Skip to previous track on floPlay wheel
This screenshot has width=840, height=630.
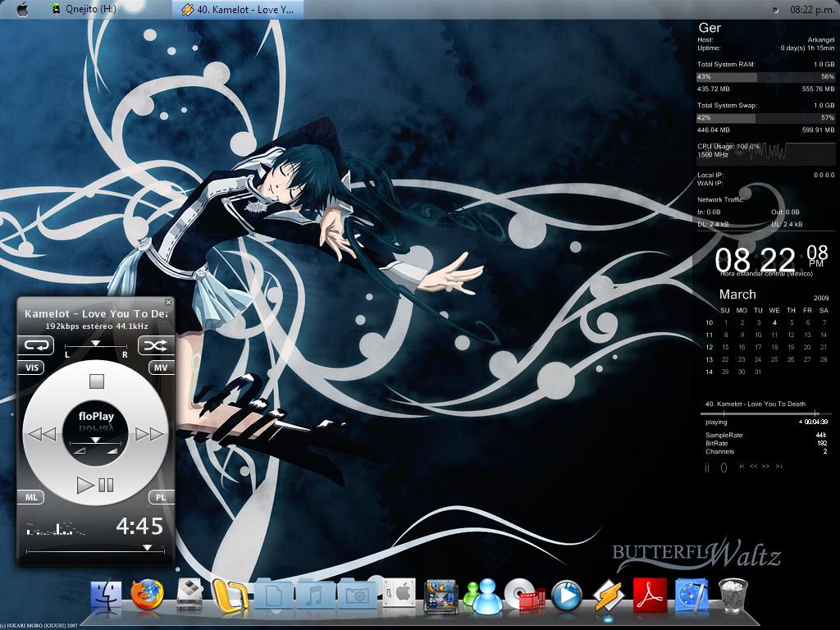pyautogui.click(x=43, y=433)
